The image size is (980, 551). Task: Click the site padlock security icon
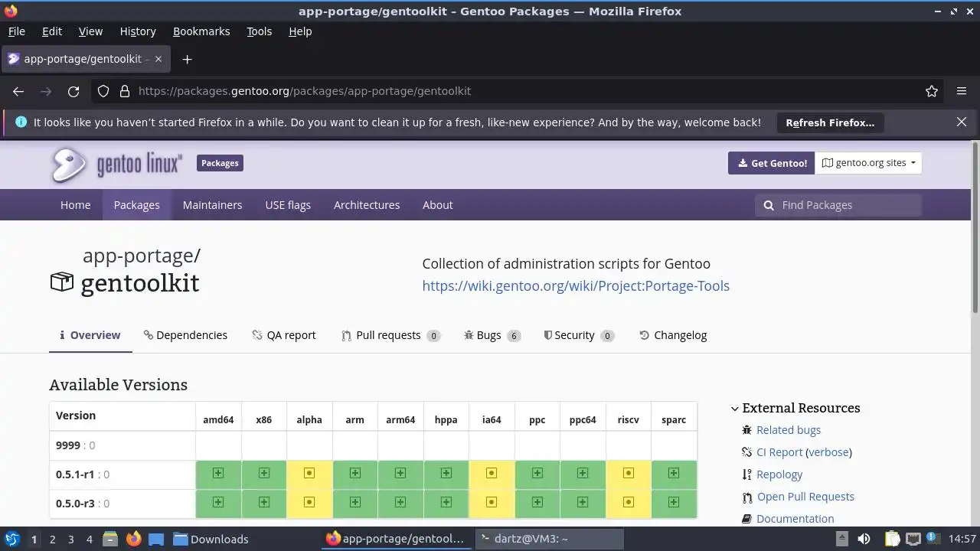[x=125, y=91]
